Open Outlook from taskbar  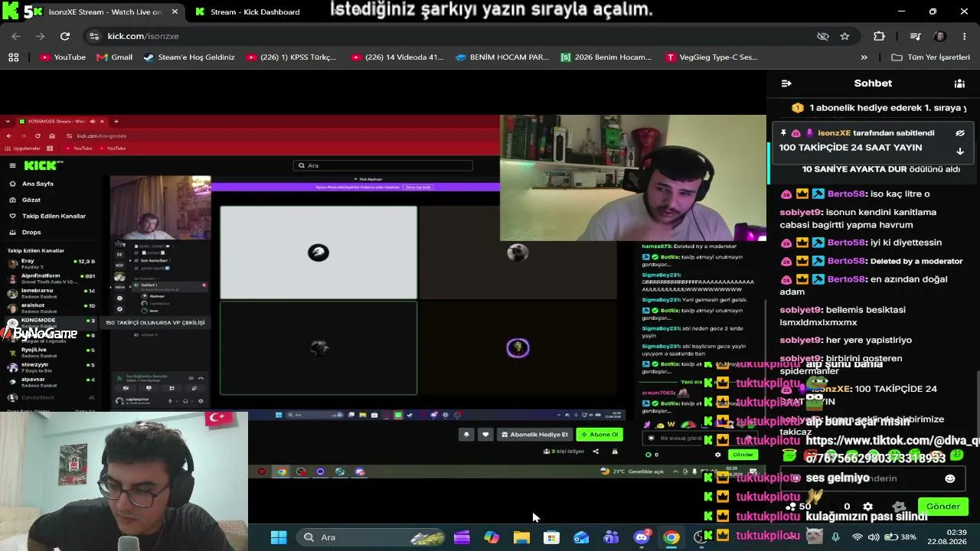581,537
